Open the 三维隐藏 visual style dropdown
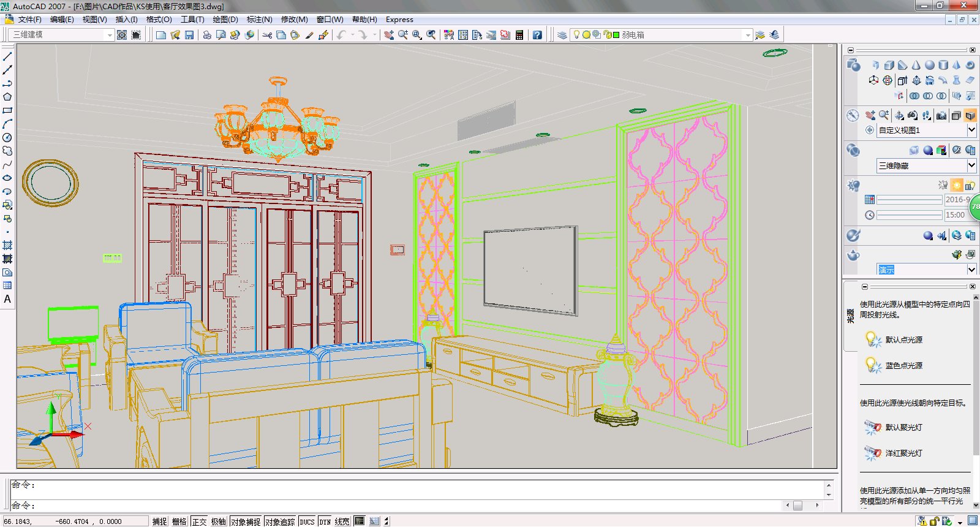980x527 pixels. (971, 165)
